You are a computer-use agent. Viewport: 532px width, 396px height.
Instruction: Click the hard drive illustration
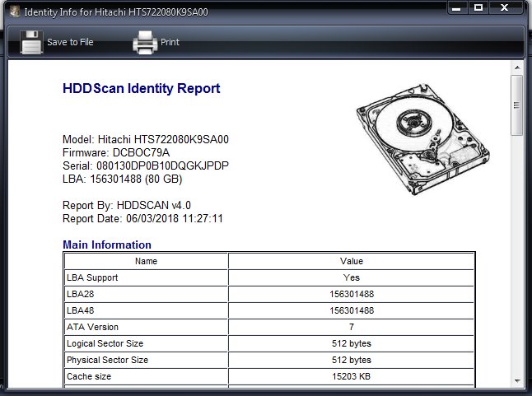[423, 139]
